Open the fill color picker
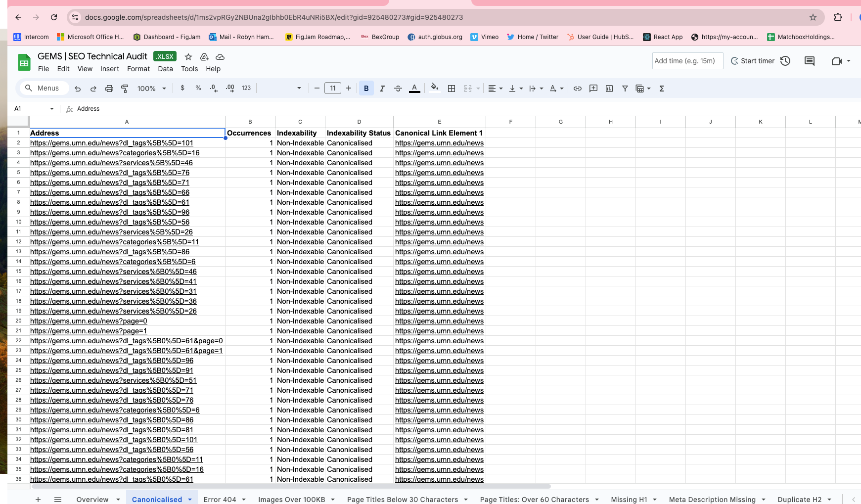 click(434, 89)
